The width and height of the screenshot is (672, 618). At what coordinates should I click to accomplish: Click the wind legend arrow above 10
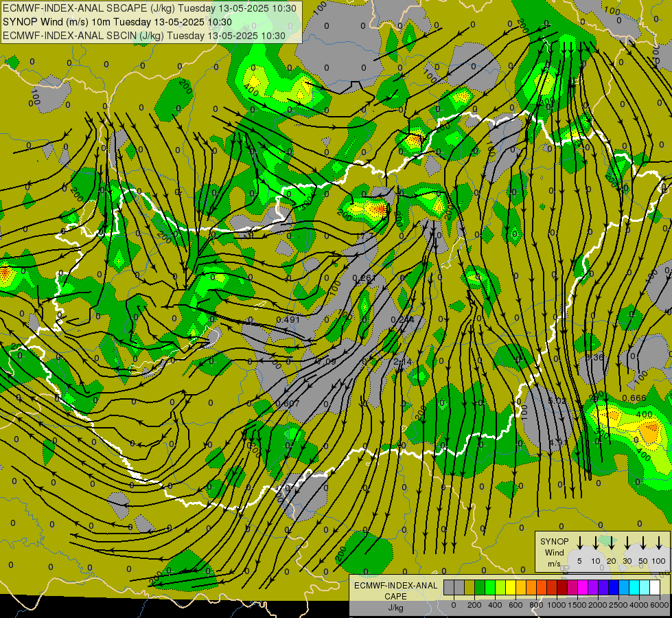596,542
